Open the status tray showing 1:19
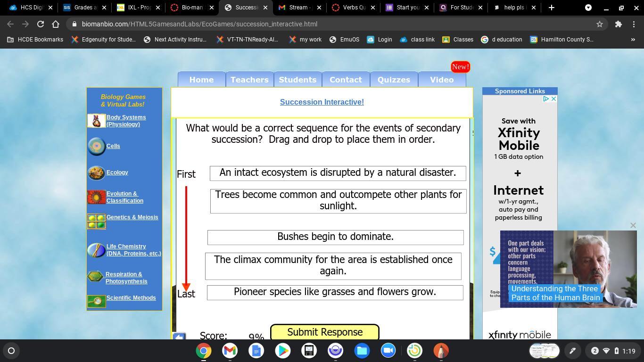Screen dimensions: 644x362 pyautogui.click(x=613, y=351)
